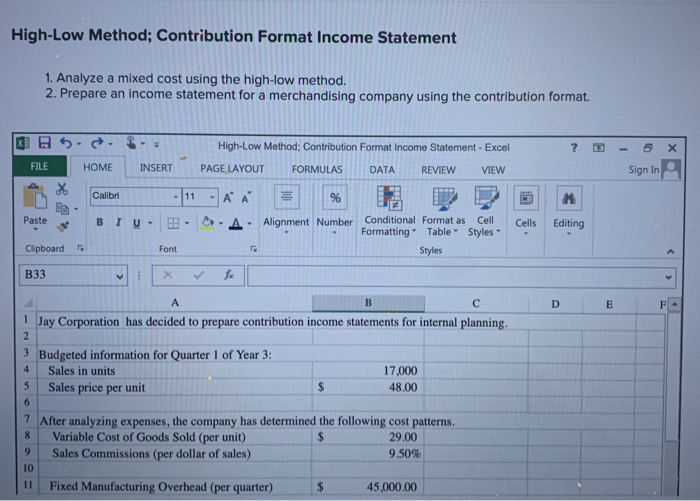Image resolution: width=700 pixels, height=501 pixels.
Task: Click the Excel application icon
Action: point(22,143)
